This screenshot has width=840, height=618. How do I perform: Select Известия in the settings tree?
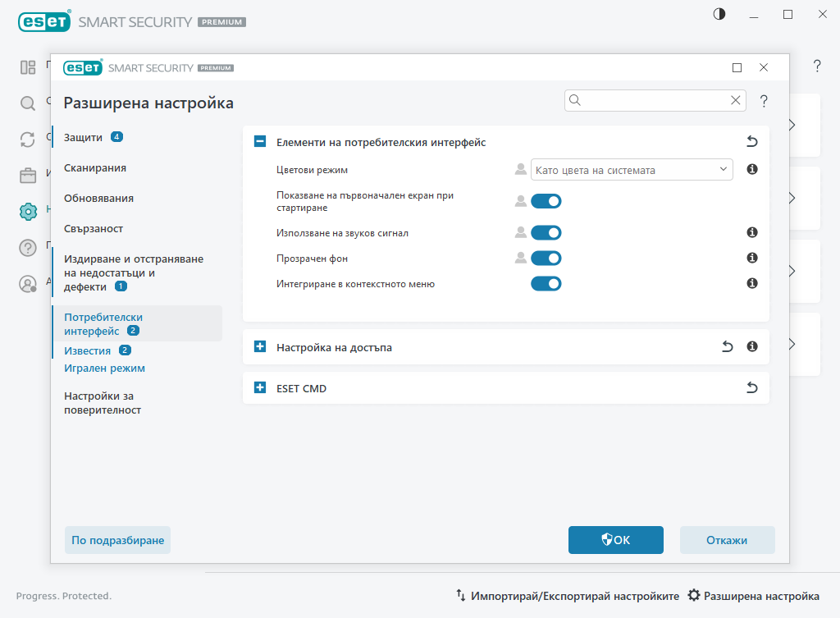(x=87, y=350)
